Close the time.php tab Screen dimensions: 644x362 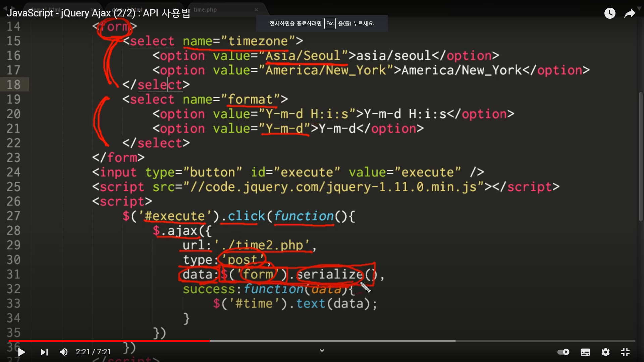[256, 10]
